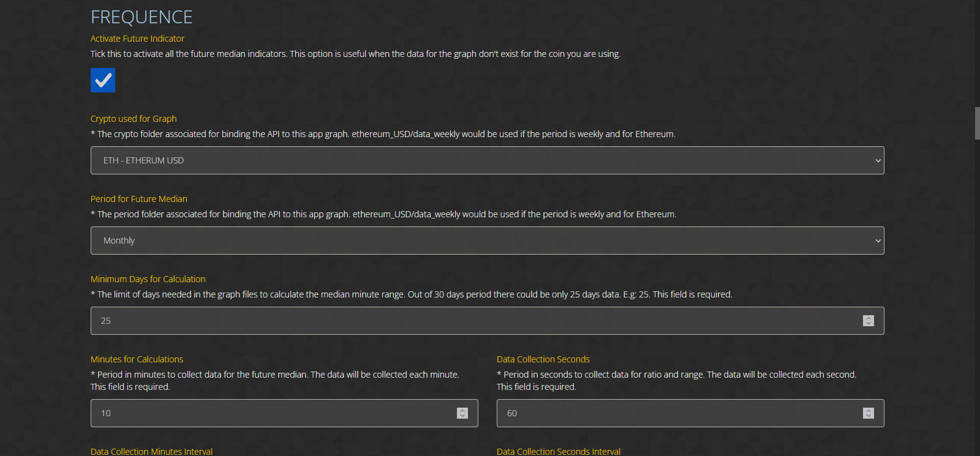Click the Data Collection Minutes Interval label
This screenshot has width=980, height=456.
(152, 451)
